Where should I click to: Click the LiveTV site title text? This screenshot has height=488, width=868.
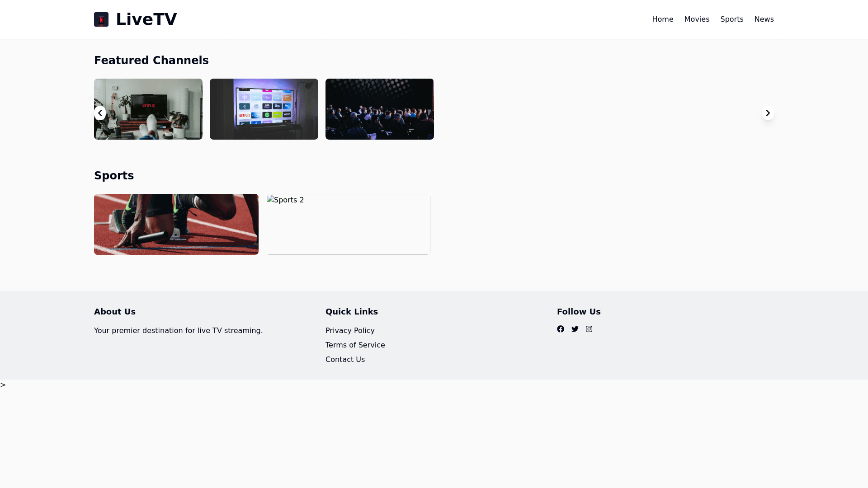pyautogui.click(x=146, y=19)
